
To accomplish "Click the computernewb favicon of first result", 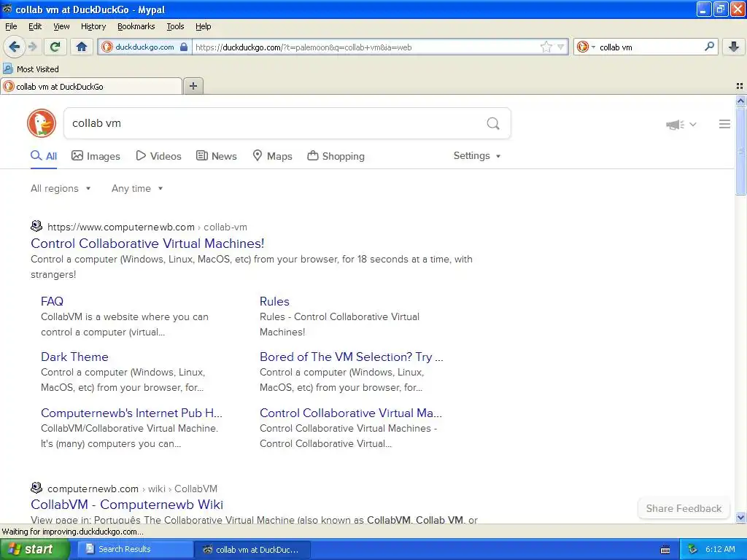I will click(36, 226).
